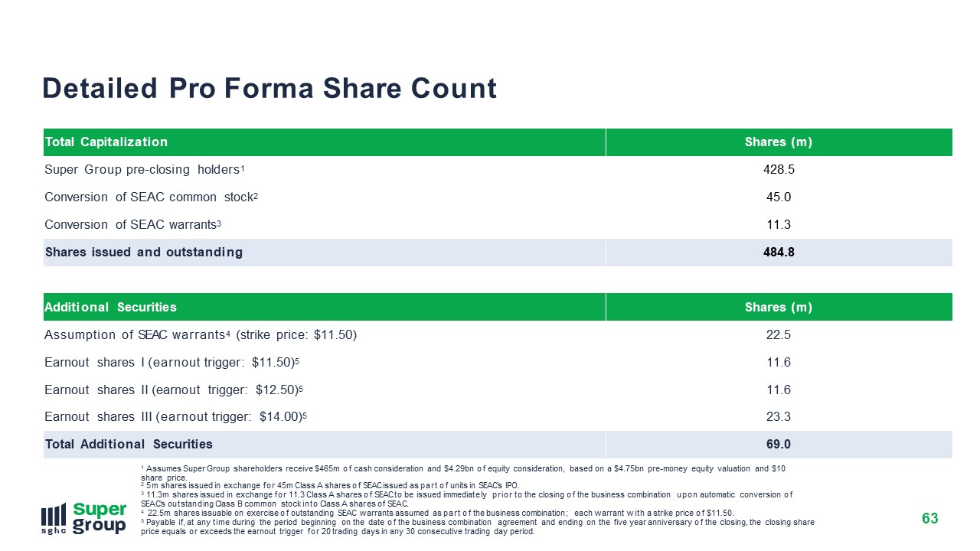Click the 'Total Capitalization' table header
Screen dimensions: 980x551
[106, 142]
